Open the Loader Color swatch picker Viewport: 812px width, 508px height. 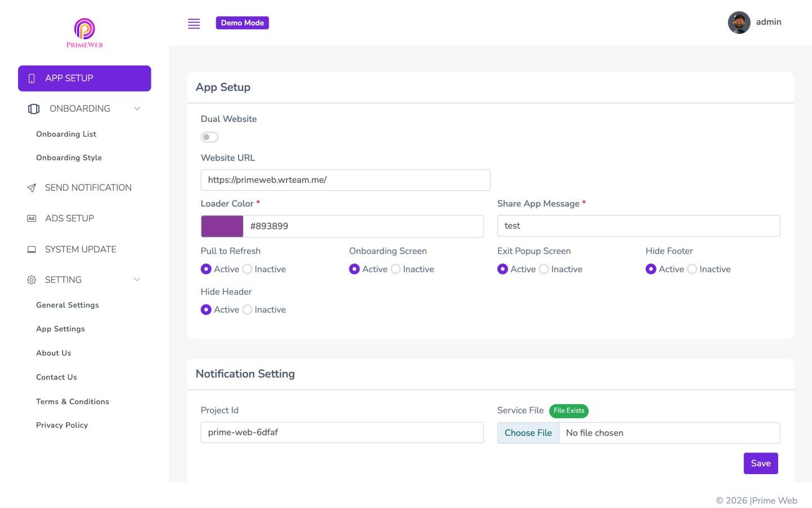pyautogui.click(x=222, y=226)
